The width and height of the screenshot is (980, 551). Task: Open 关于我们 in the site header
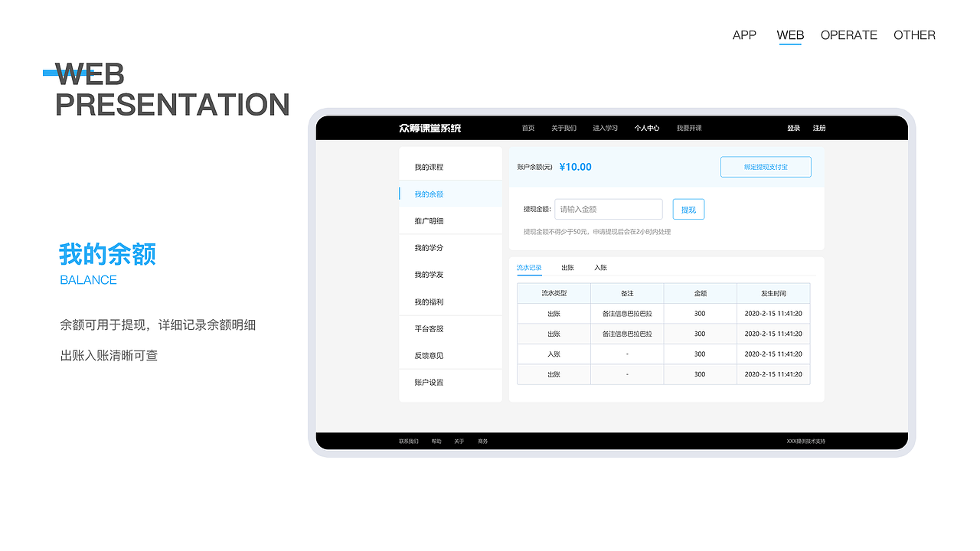tap(563, 129)
